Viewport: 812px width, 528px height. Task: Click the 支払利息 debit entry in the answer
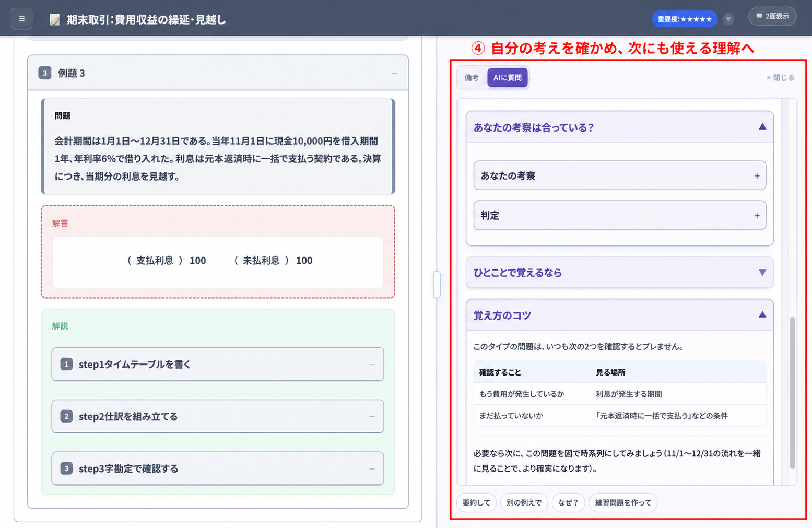(167, 261)
